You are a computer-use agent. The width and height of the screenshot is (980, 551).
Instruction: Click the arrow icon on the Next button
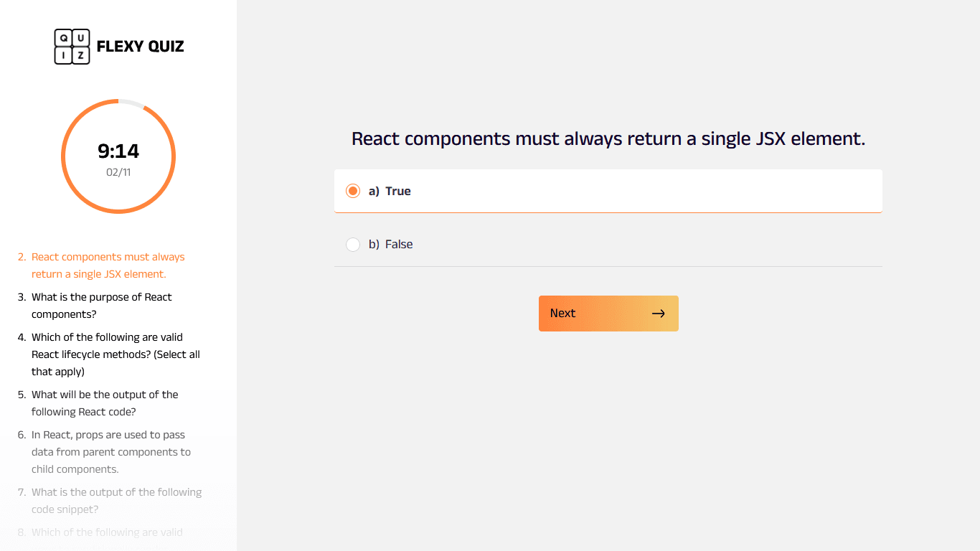[658, 313]
